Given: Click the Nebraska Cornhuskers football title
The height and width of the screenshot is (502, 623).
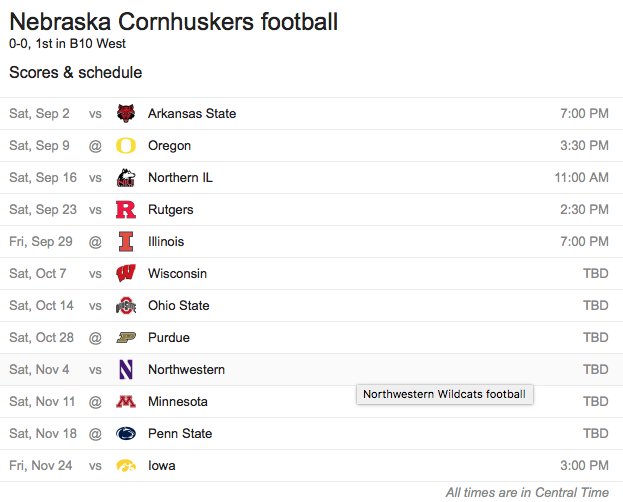Looking at the screenshot, I should point(173,21).
